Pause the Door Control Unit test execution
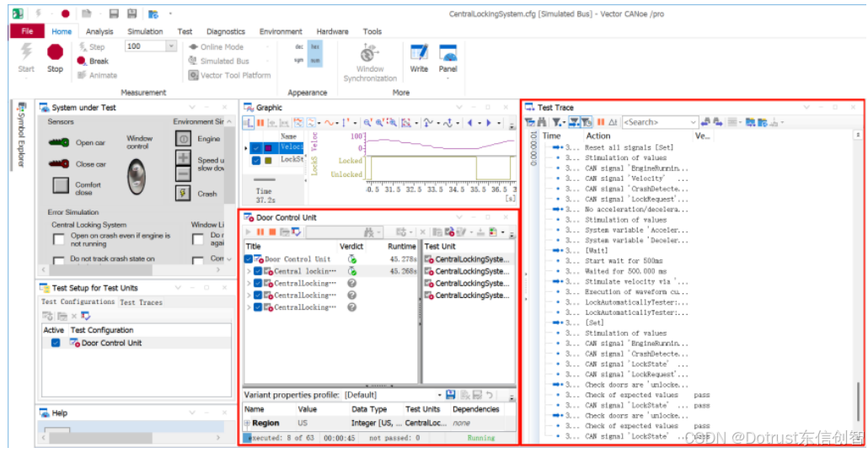Viewport: 868px width, 453px height. (260, 232)
